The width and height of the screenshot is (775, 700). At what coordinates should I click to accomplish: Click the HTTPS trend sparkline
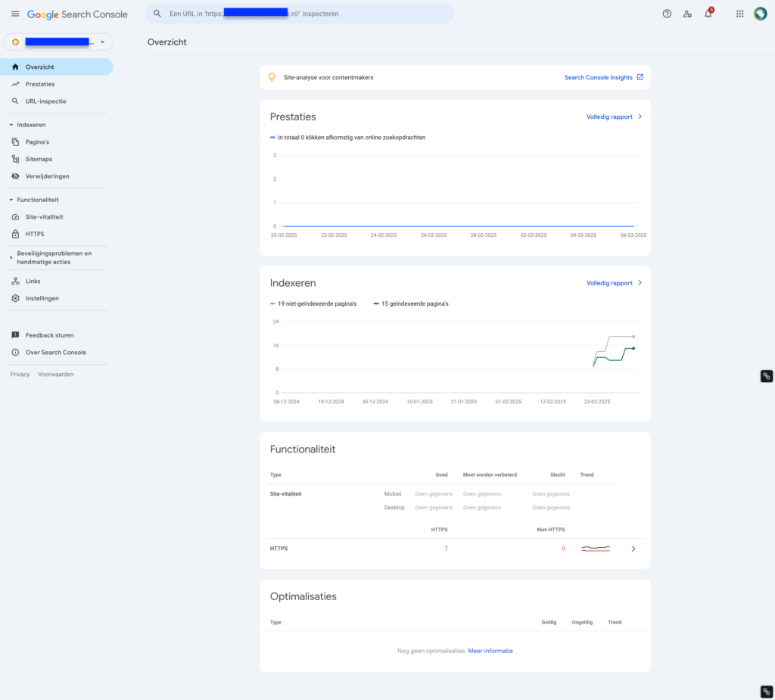596,548
